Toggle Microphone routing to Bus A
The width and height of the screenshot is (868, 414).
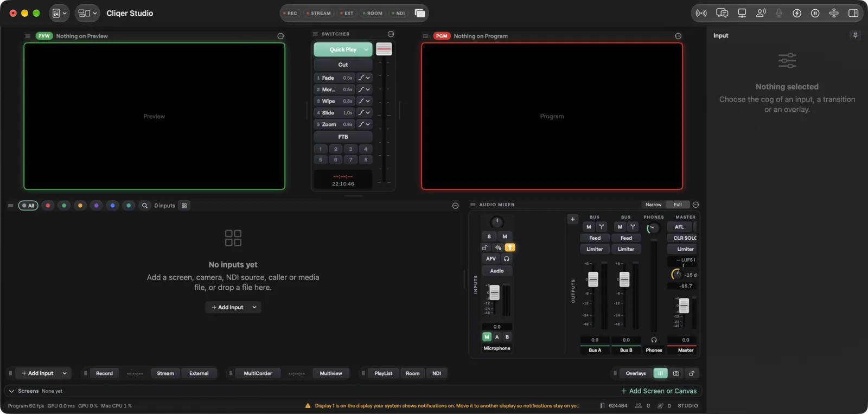tap(497, 337)
